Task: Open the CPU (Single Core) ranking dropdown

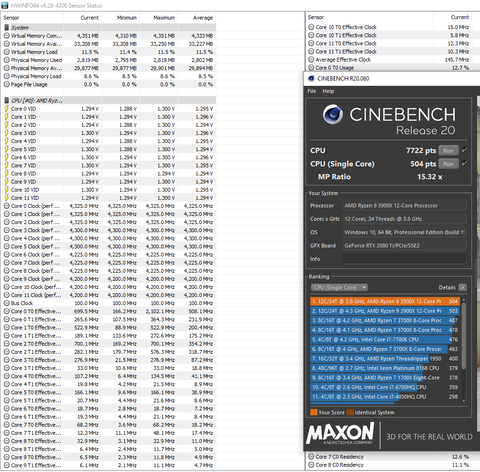Action: tap(339, 287)
